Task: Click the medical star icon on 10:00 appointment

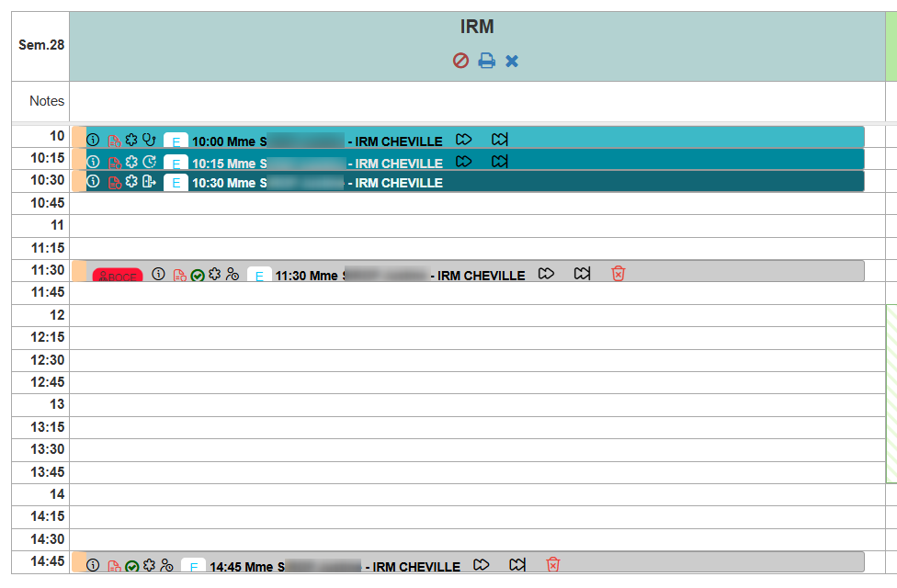Action: pos(131,140)
